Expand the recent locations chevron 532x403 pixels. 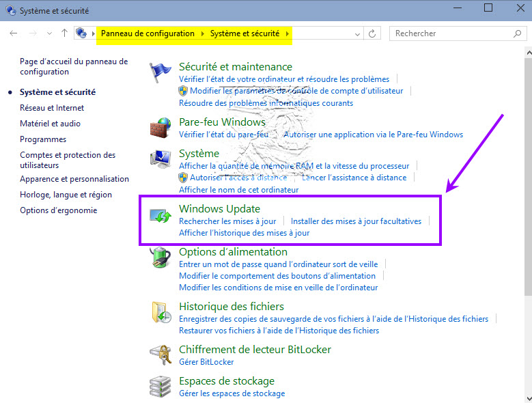(49, 33)
